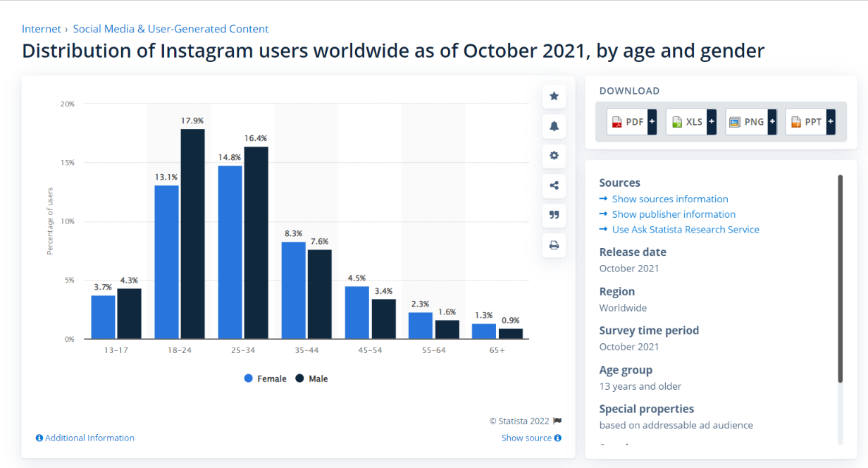Click the print icon
868x468 pixels.
pos(554,245)
